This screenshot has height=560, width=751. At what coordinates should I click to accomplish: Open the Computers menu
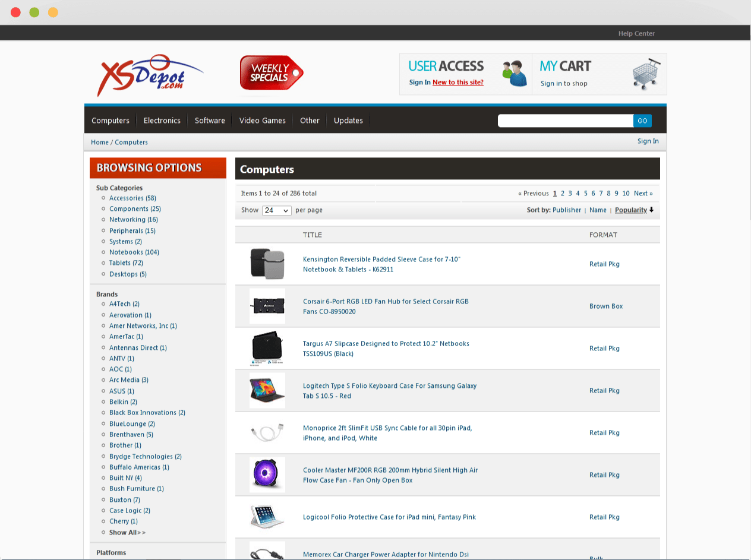[x=111, y=121]
